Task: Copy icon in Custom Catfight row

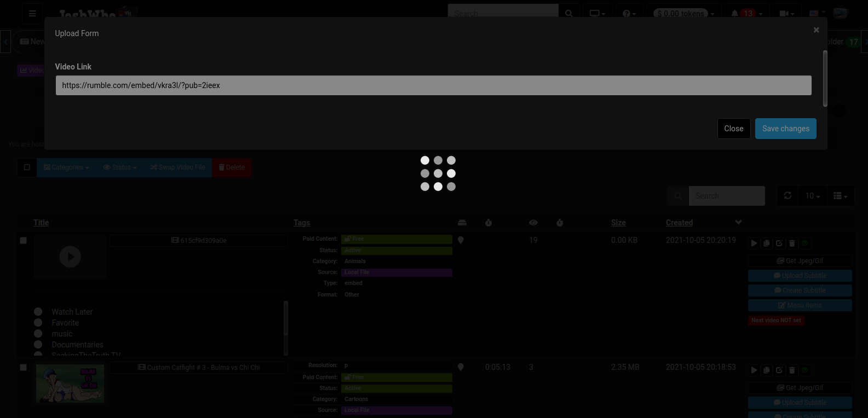Action: tap(767, 370)
